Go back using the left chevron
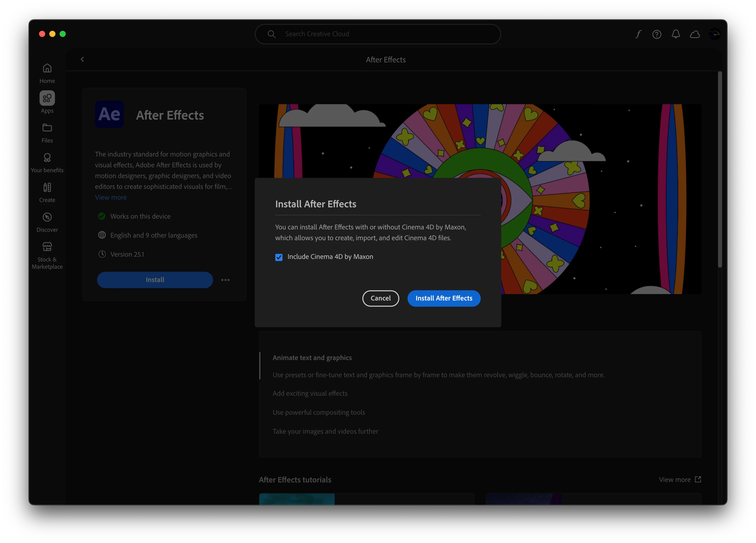756x543 pixels. coord(82,59)
